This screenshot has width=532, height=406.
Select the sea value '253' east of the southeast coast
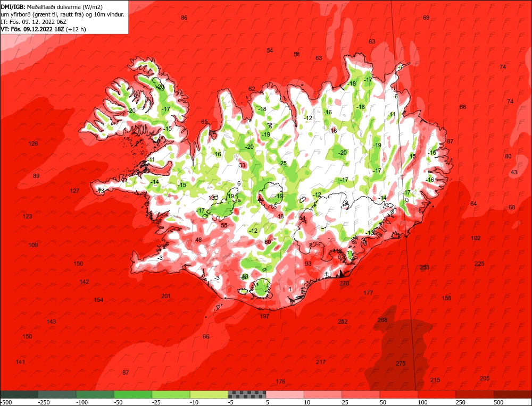click(x=425, y=267)
